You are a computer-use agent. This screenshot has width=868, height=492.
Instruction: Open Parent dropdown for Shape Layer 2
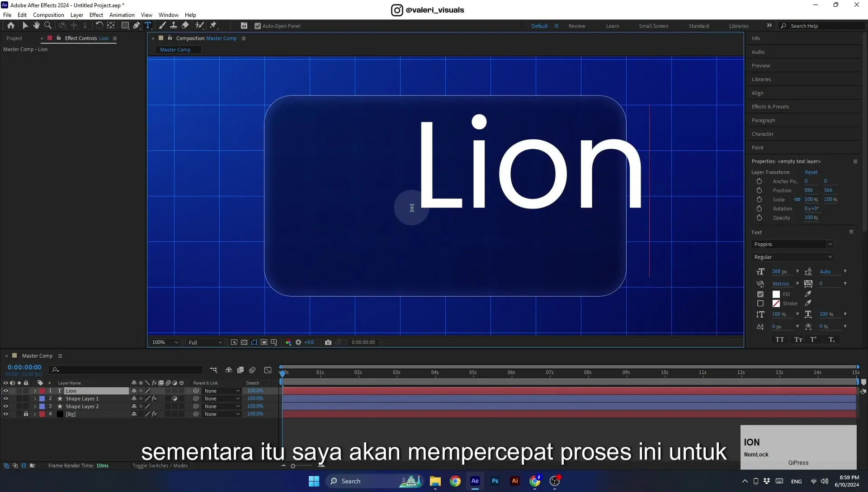point(222,407)
